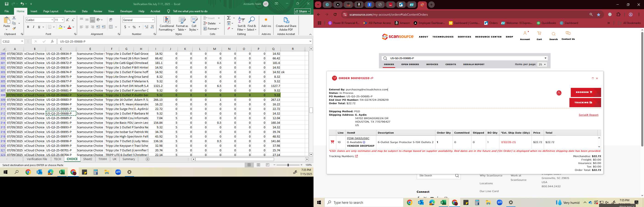
Task: Toggle Bottom Align button
Action: (92, 20)
